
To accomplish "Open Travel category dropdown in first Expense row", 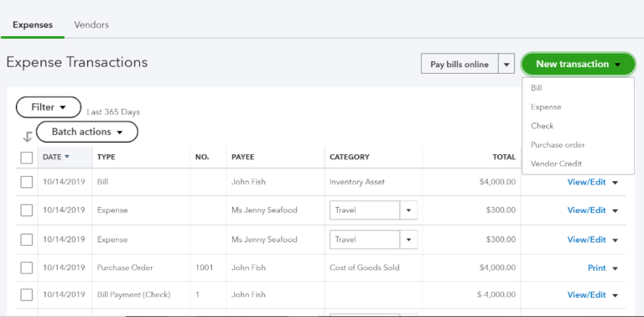I will point(408,210).
